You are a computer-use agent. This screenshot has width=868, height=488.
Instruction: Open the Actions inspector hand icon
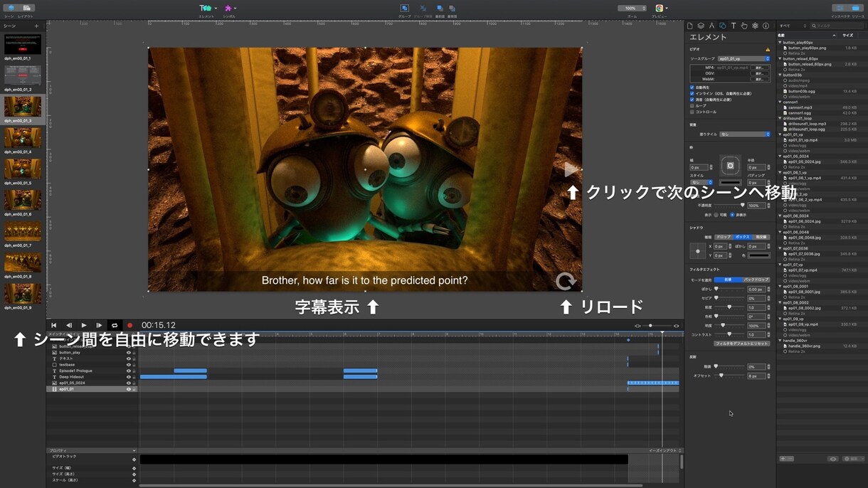point(744,26)
